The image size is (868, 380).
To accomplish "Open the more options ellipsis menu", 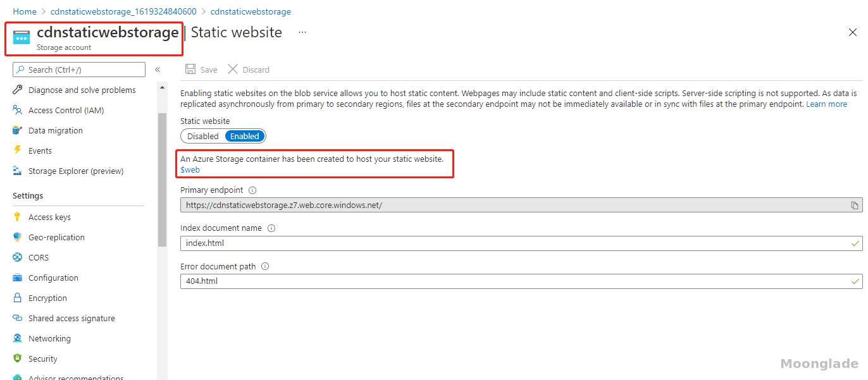I will (x=302, y=32).
